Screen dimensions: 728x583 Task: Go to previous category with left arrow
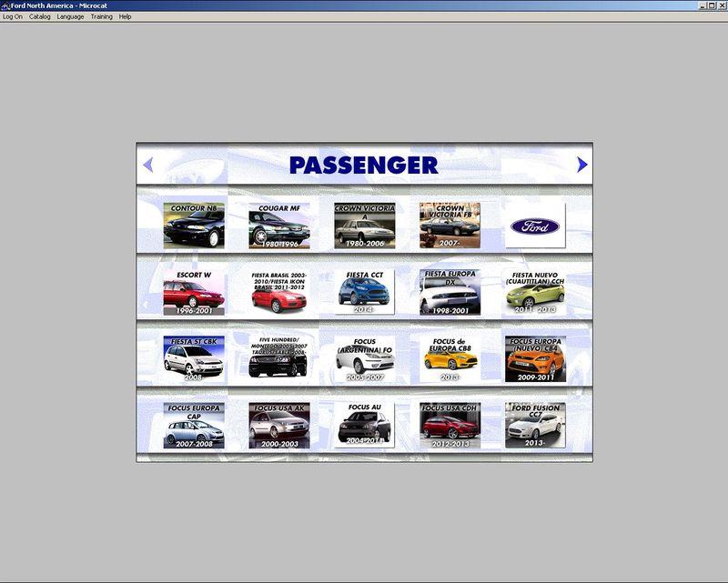click(148, 165)
